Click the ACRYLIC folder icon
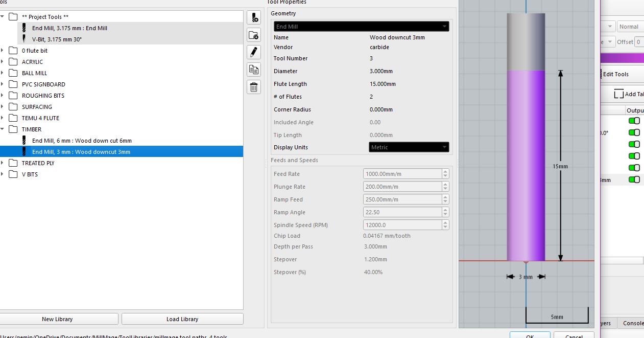Screen dimensions: 644x338 [x=13, y=62]
